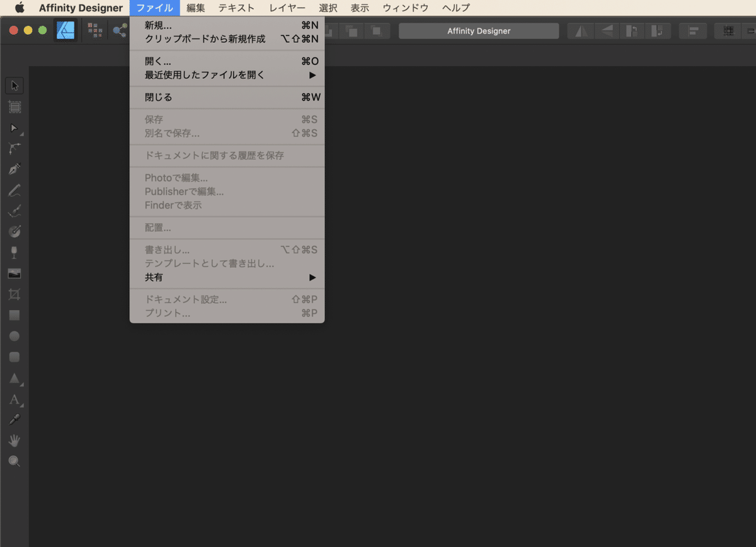Screen dimensions: 756x547
Task: Choose 新規... from the file menu
Action: 227,25
